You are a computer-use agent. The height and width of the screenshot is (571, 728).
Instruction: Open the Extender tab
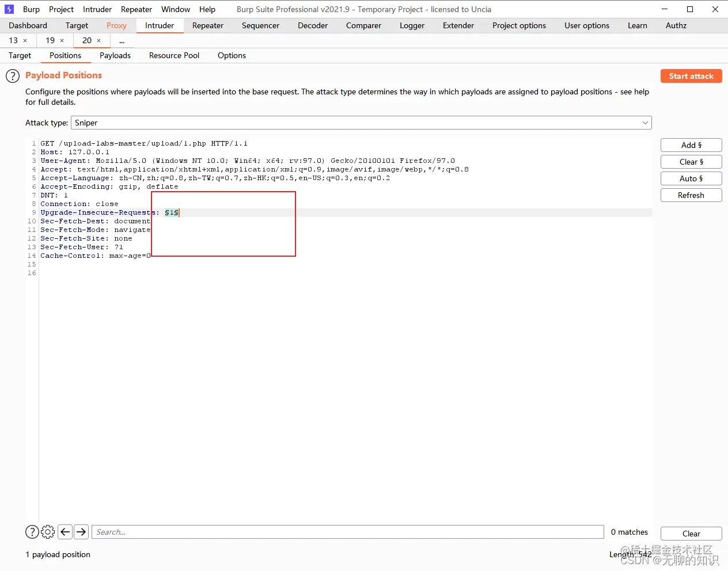click(458, 25)
